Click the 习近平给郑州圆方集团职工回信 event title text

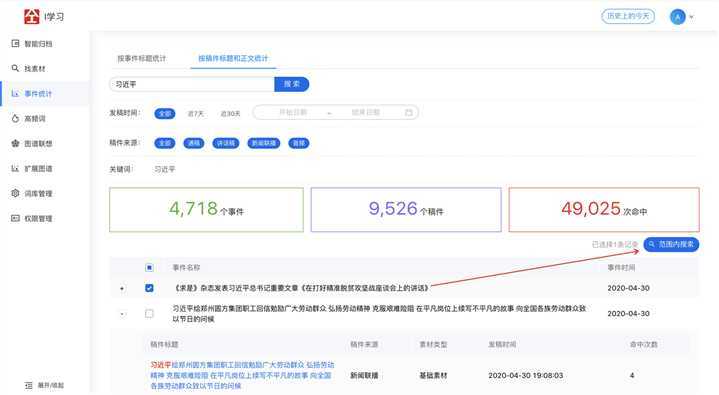(x=379, y=314)
